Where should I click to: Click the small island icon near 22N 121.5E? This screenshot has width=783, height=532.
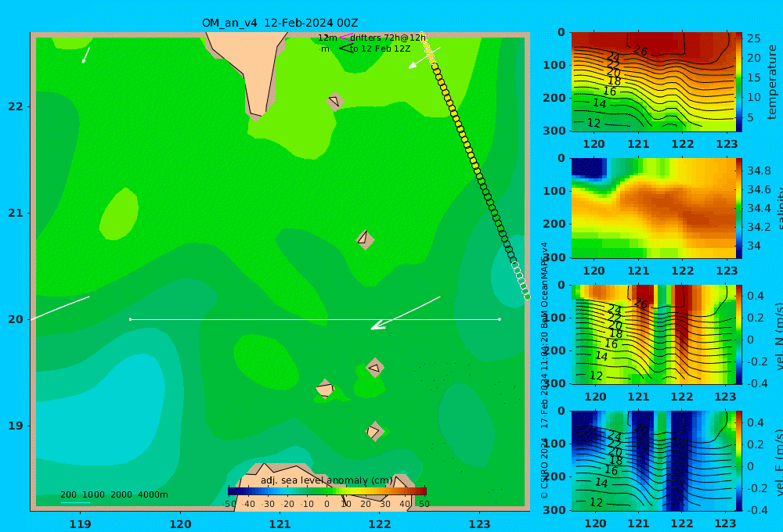335,101
